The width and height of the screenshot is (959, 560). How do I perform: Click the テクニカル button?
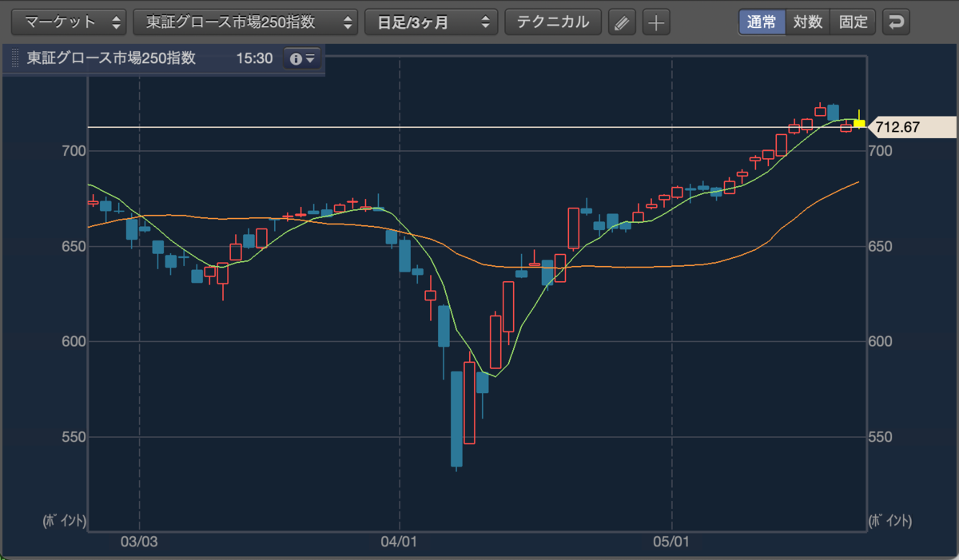coord(553,22)
